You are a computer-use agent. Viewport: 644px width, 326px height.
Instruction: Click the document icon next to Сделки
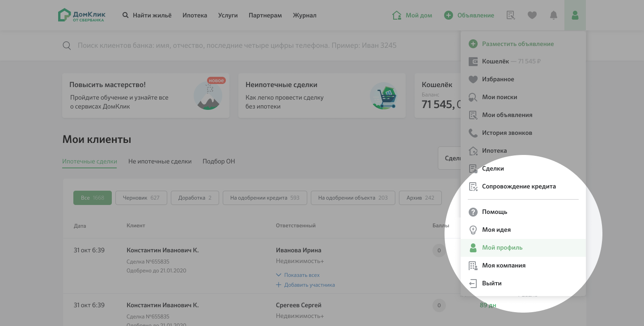(x=473, y=169)
